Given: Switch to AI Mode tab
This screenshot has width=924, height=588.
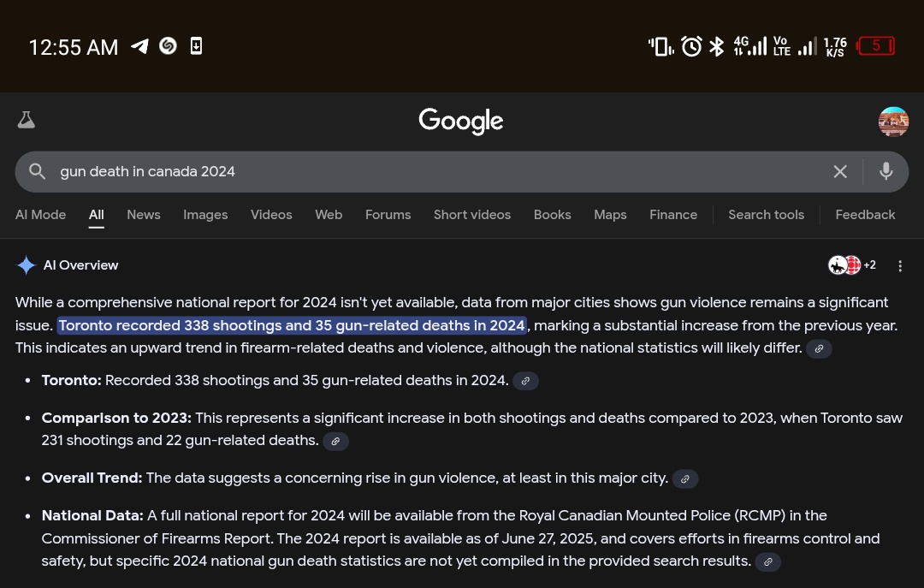Looking at the screenshot, I should [41, 215].
